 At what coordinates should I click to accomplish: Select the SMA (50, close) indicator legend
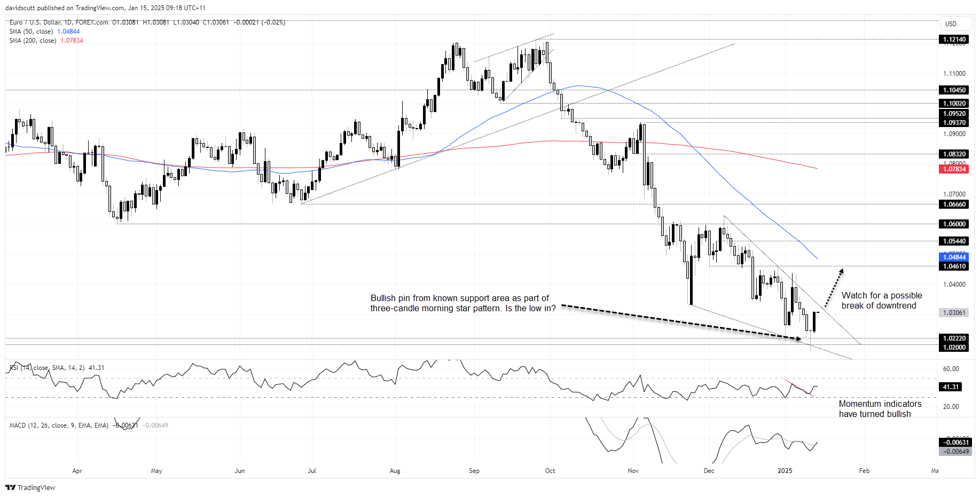tap(44, 31)
